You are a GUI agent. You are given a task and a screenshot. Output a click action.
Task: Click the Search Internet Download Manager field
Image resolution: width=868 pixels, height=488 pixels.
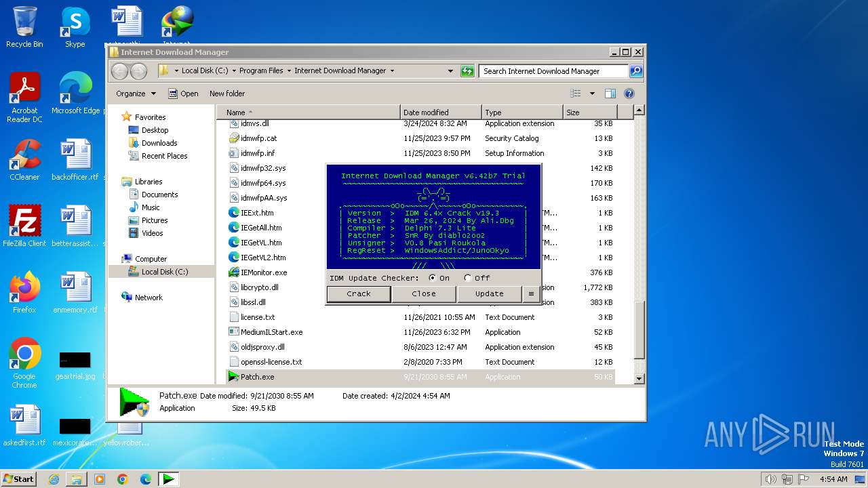click(554, 70)
